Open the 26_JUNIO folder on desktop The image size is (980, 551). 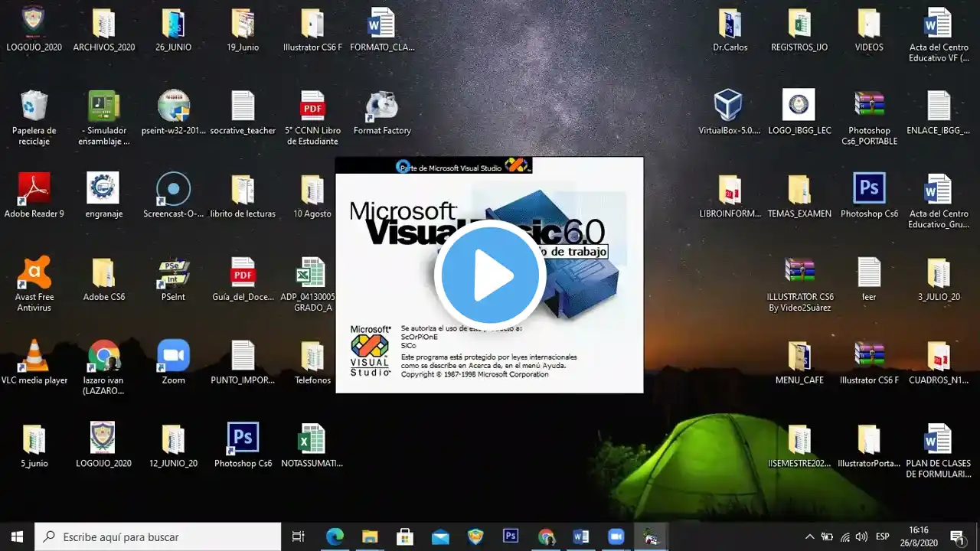(x=173, y=24)
